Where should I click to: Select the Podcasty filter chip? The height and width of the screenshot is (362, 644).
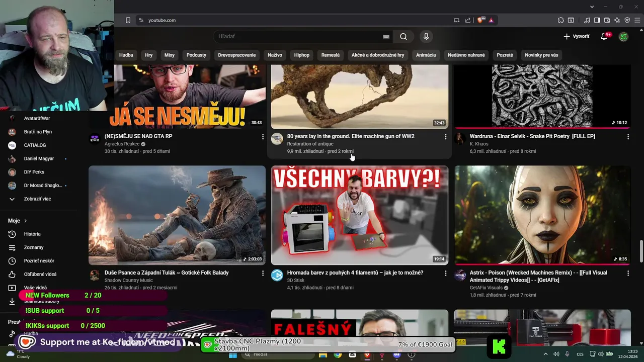(x=196, y=55)
